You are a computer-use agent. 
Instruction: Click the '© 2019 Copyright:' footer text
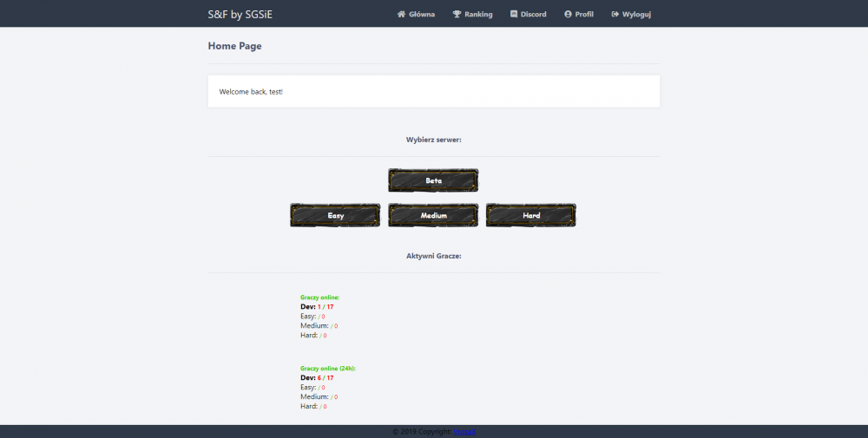click(x=422, y=431)
